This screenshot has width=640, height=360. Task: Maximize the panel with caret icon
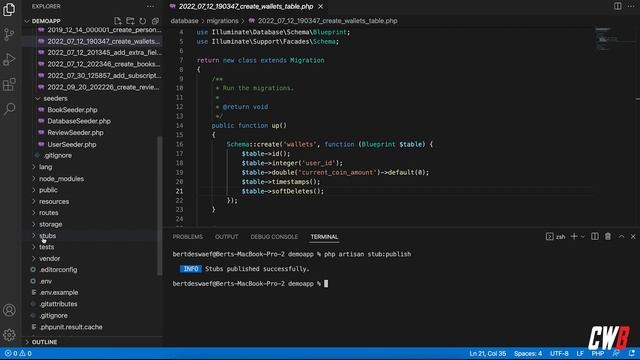coord(621,236)
